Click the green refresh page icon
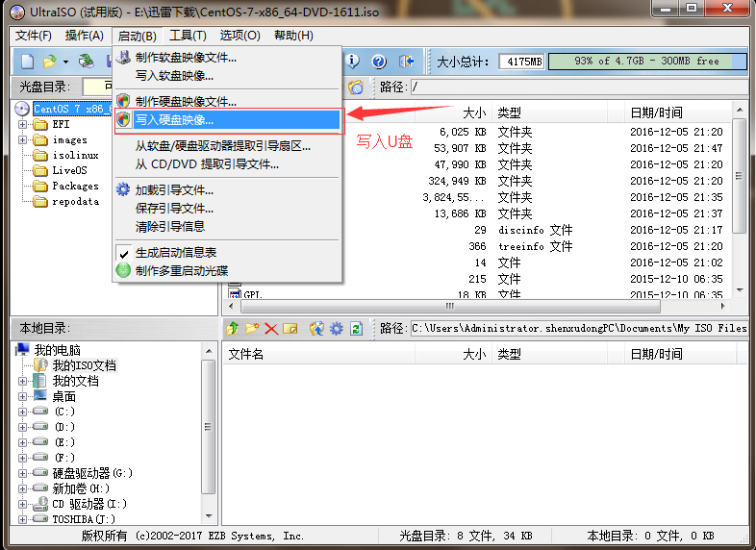 pyautogui.click(x=356, y=329)
